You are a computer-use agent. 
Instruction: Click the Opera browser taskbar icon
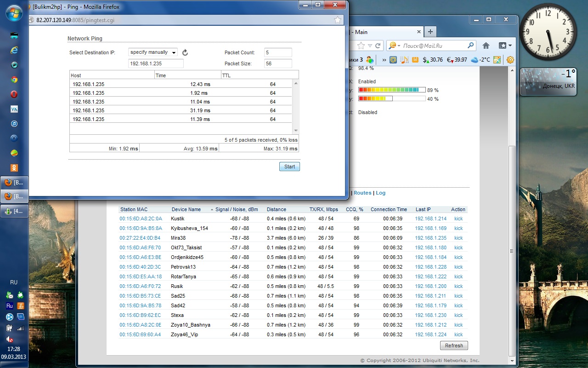point(14,94)
